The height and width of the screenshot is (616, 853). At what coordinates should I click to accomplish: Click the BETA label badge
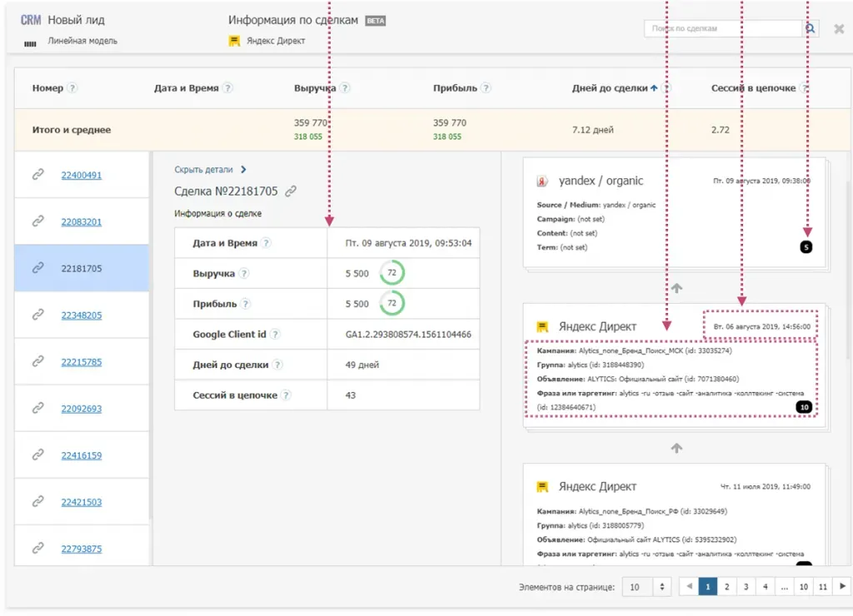(x=376, y=21)
